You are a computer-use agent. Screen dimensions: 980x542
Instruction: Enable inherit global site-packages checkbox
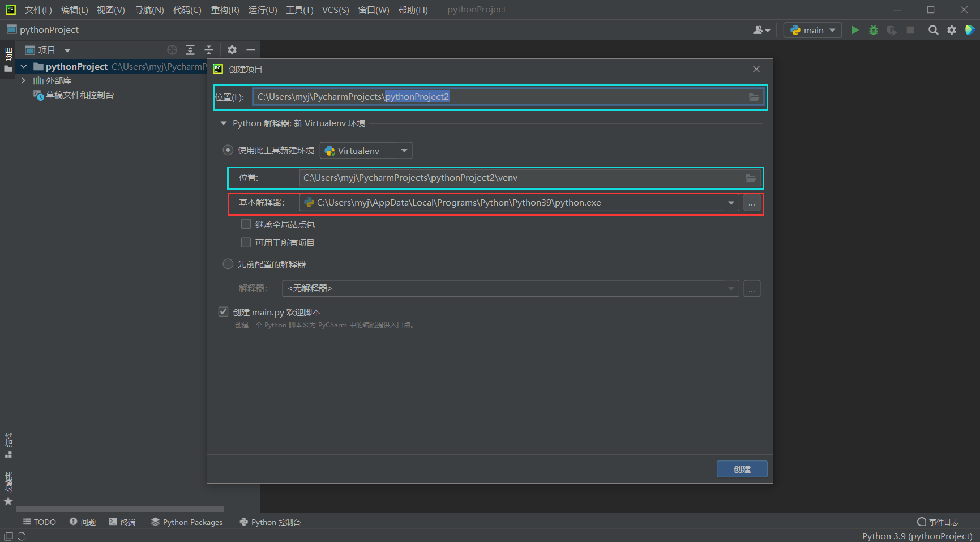[246, 224]
